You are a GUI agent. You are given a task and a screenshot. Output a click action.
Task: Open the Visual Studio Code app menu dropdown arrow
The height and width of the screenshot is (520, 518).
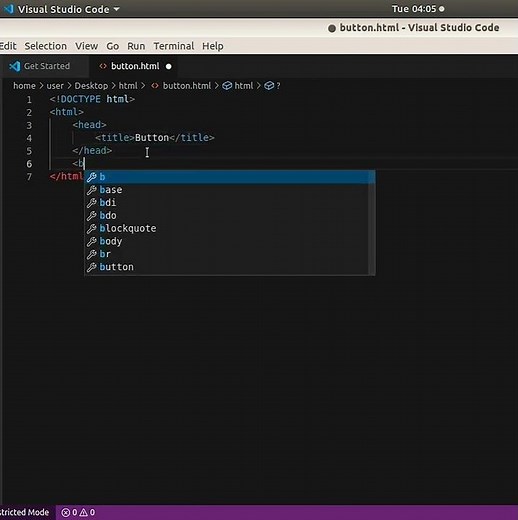[116, 9]
